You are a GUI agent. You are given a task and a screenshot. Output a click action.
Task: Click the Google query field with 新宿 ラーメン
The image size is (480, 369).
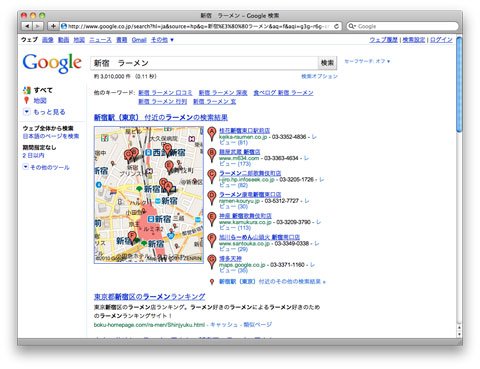click(204, 63)
